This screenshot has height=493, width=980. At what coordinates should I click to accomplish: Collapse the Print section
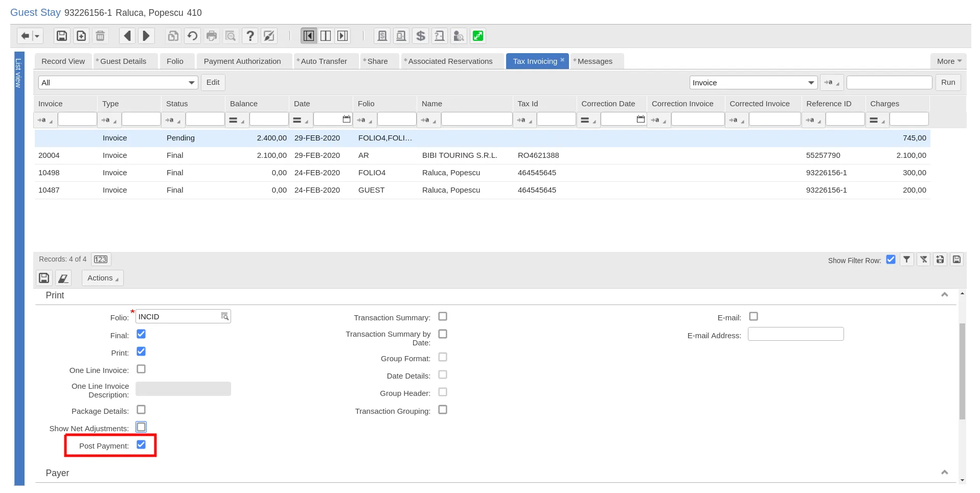click(x=945, y=295)
